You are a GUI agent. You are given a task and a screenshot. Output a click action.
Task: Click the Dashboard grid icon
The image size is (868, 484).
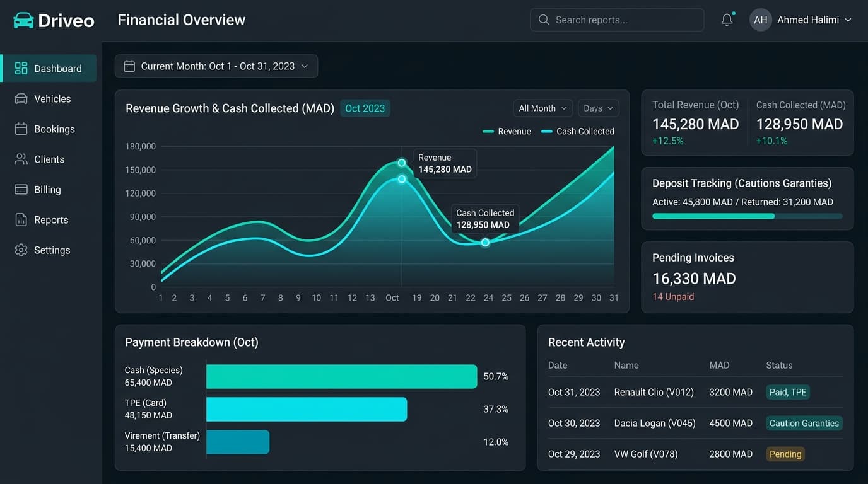click(21, 68)
